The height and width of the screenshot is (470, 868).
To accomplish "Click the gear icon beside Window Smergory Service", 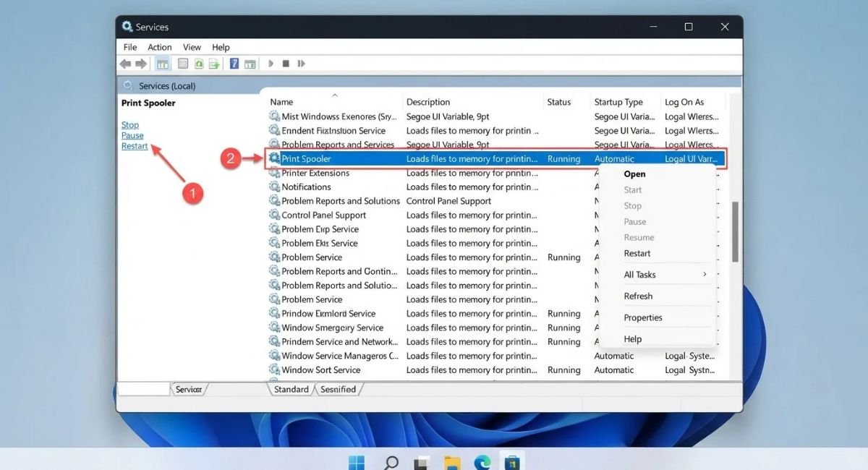I will (x=275, y=328).
